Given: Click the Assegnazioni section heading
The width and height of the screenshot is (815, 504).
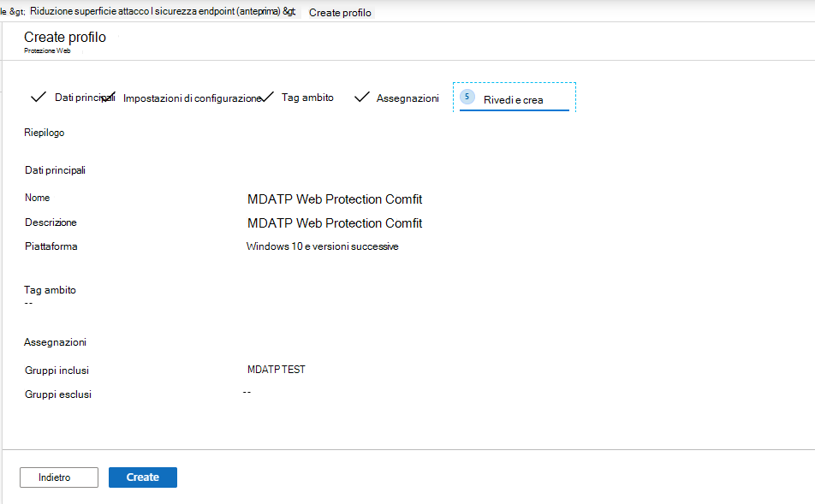Looking at the screenshot, I should pyautogui.click(x=55, y=342).
